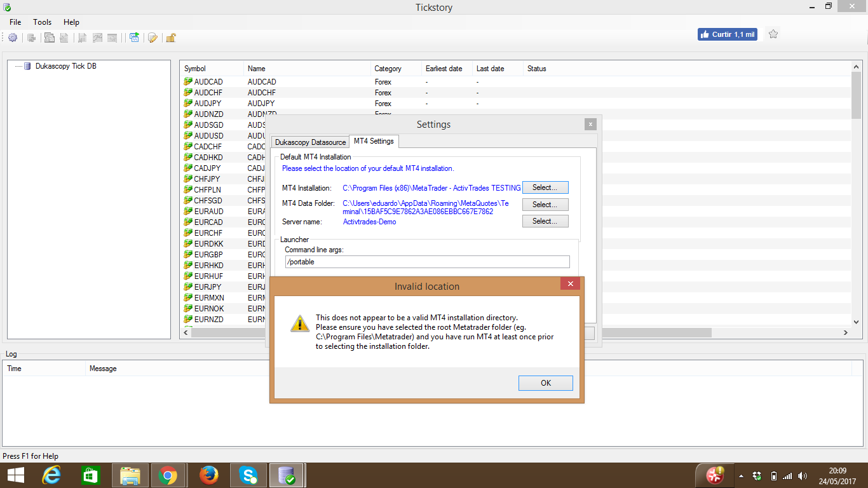Open the File menu

pyautogui.click(x=15, y=22)
